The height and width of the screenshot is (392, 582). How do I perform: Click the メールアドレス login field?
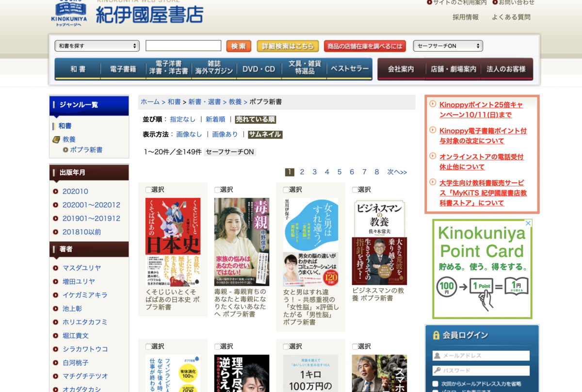click(481, 356)
